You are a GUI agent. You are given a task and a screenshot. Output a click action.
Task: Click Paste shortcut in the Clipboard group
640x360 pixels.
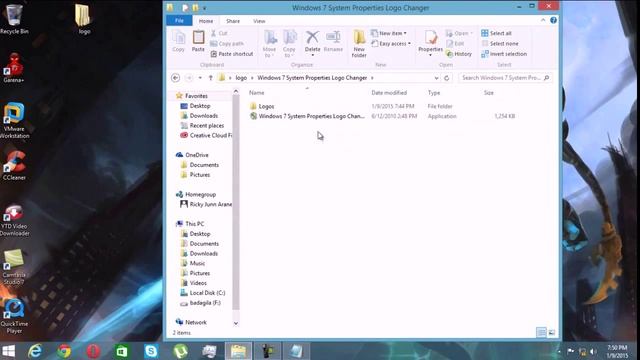pos(232,54)
